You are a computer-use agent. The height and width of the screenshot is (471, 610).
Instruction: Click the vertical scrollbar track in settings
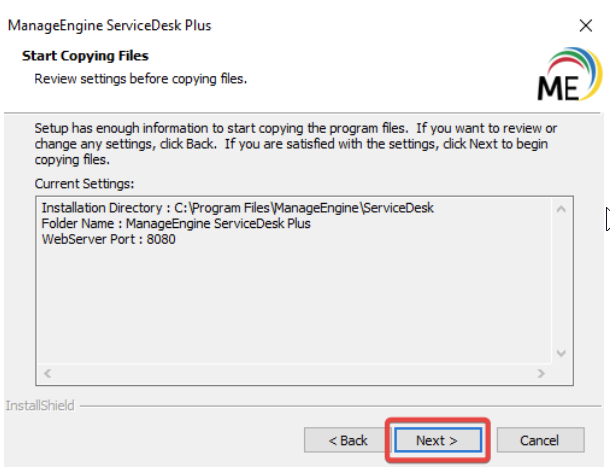(x=560, y=280)
